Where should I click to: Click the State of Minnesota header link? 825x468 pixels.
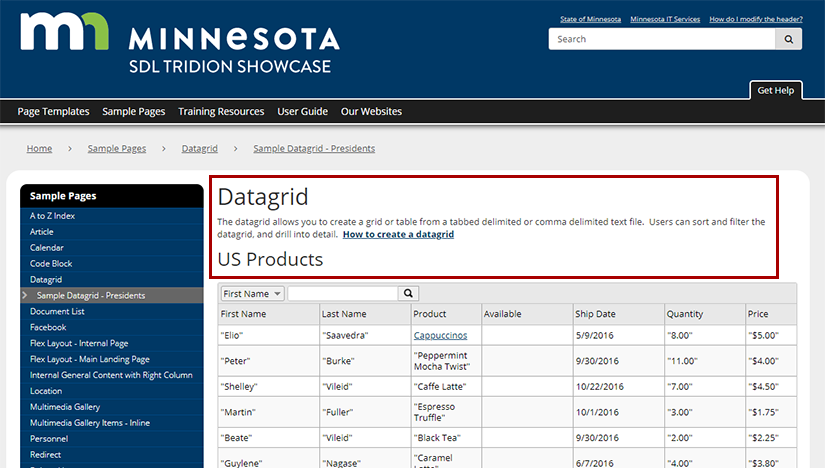590,19
